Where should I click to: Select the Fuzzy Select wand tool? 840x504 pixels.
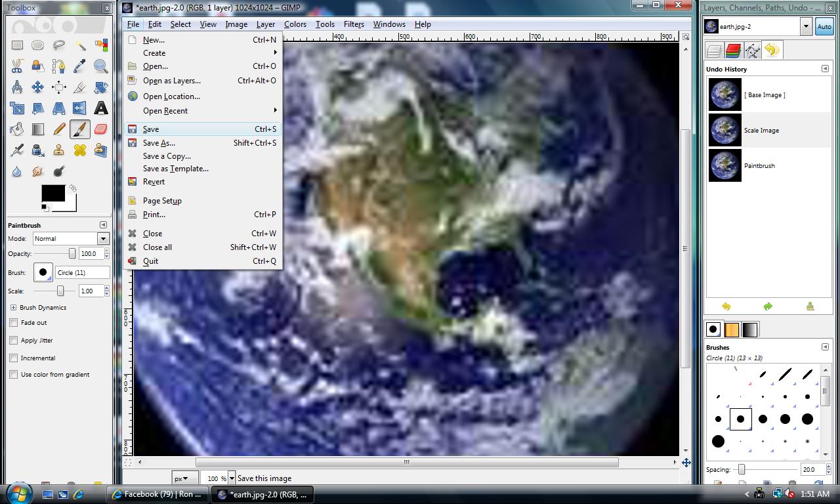pos(80,45)
